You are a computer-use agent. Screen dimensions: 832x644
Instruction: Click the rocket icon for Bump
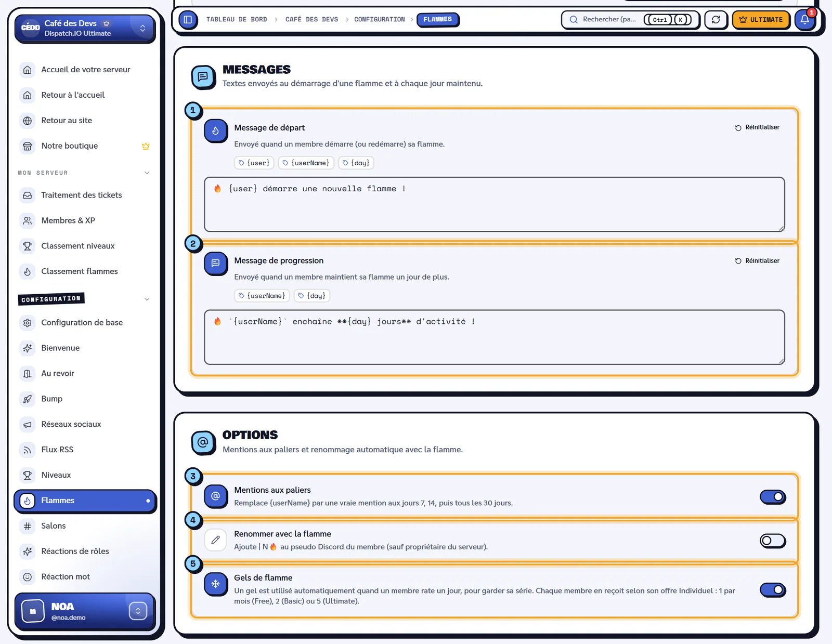coord(28,399)
